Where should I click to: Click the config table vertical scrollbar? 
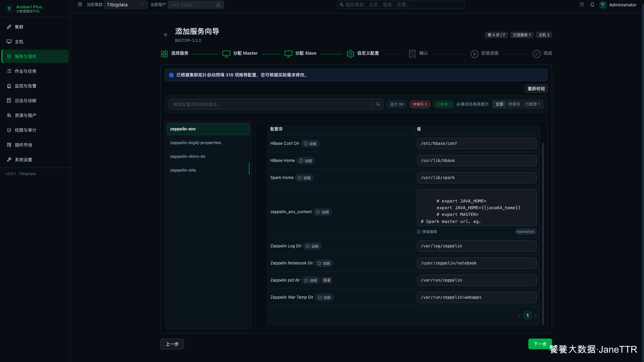click(543, 234)
